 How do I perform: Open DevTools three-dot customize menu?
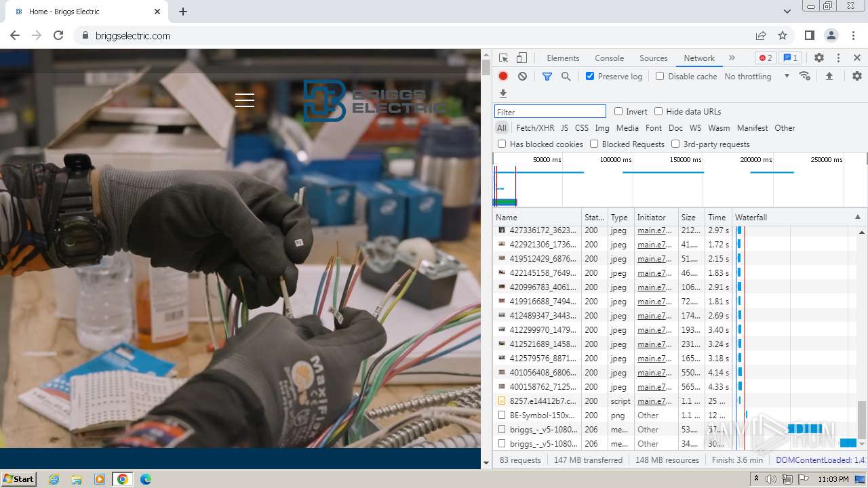(x=838, y=58)
